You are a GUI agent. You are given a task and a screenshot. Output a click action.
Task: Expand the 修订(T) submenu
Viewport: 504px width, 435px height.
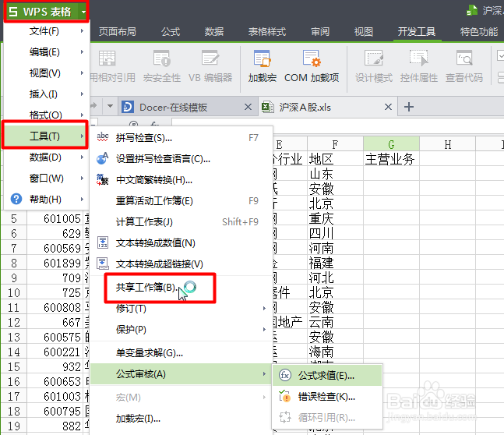pyautogui.click(x=182, y=309)
